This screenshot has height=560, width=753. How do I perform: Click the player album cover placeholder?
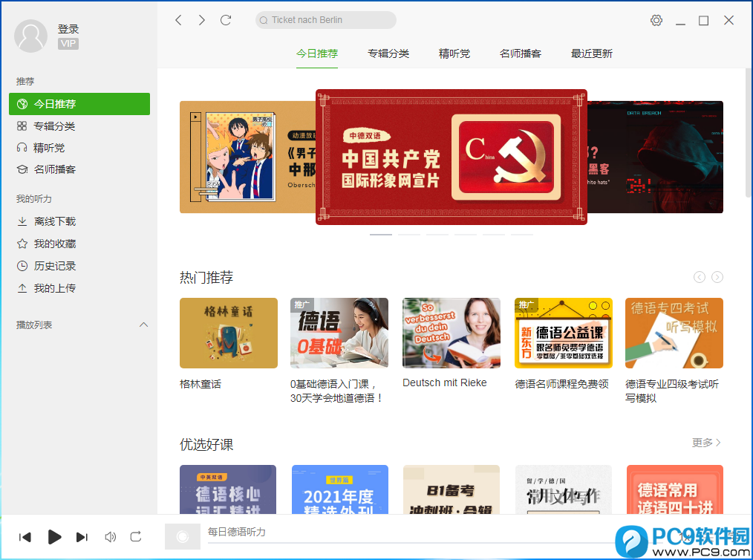click(x=183, y=536)
